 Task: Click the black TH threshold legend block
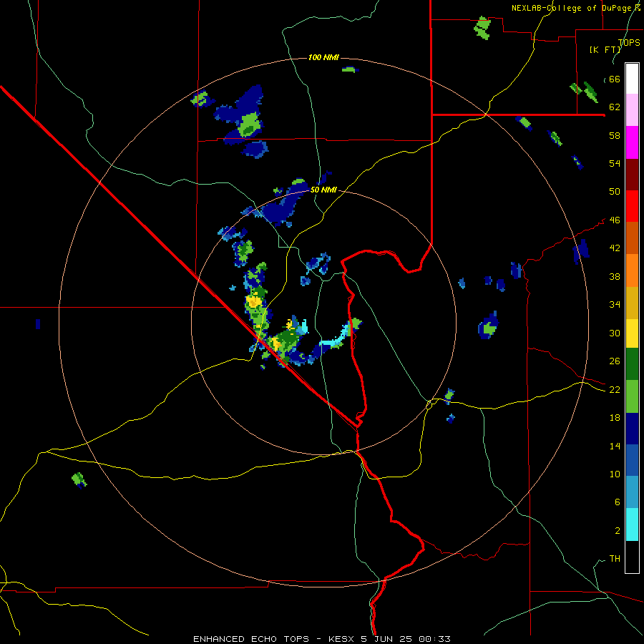pos(632,557)
